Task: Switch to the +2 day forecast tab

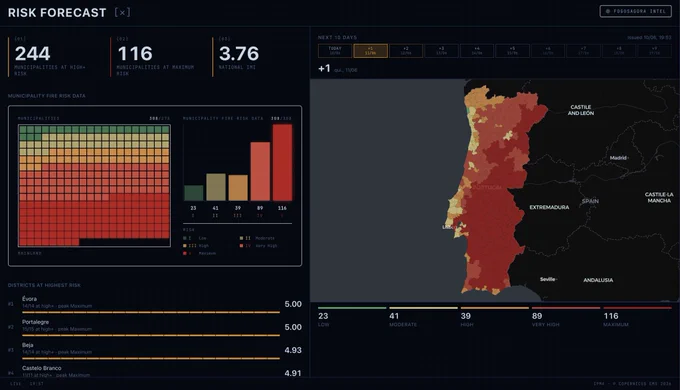Action: click(406, 51)
